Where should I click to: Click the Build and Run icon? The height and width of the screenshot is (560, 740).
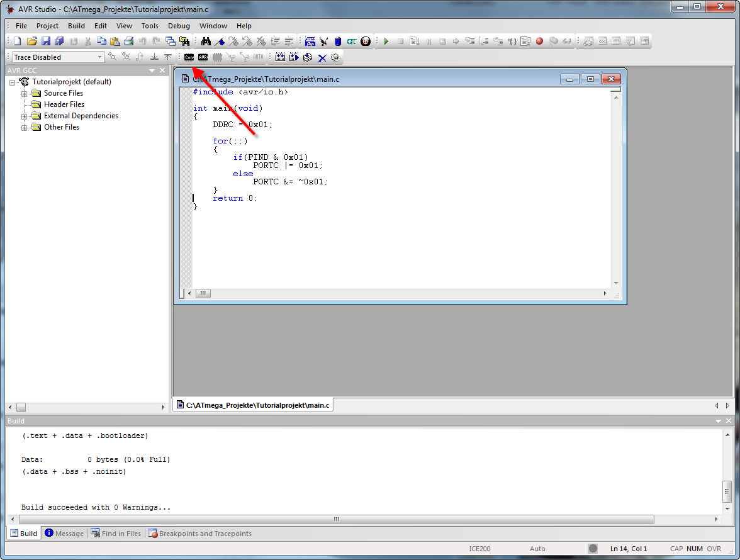point(294,57)
